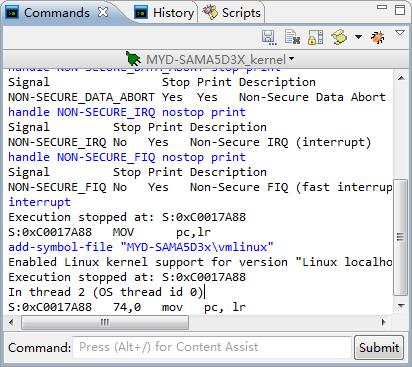
Task: Toggle the scroll lock icon
Action: click(315, 37)
